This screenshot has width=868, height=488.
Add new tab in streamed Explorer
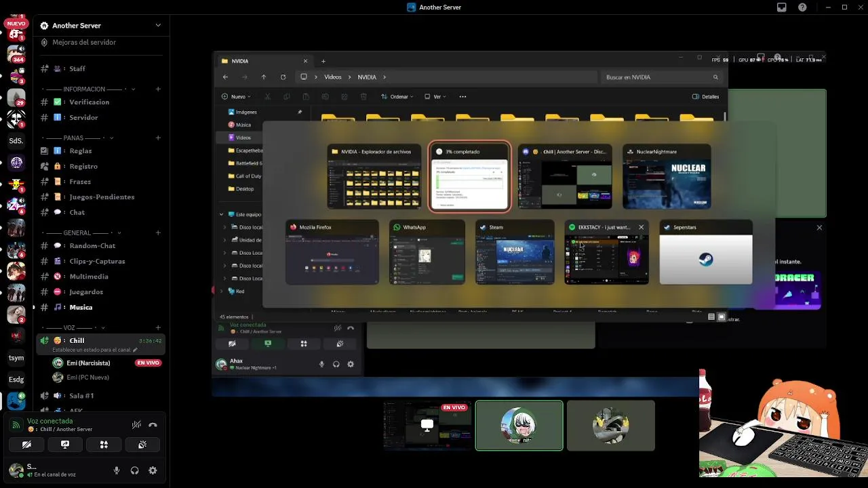[323, 61]
